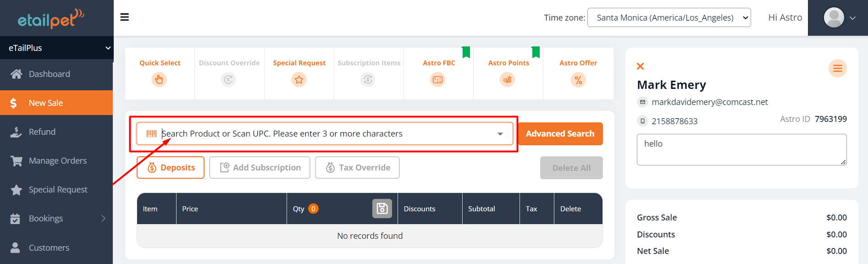Viewport: 868px width, 264px height.
Task: Go to Dashboard in sidebar
Action: (50, 74)
